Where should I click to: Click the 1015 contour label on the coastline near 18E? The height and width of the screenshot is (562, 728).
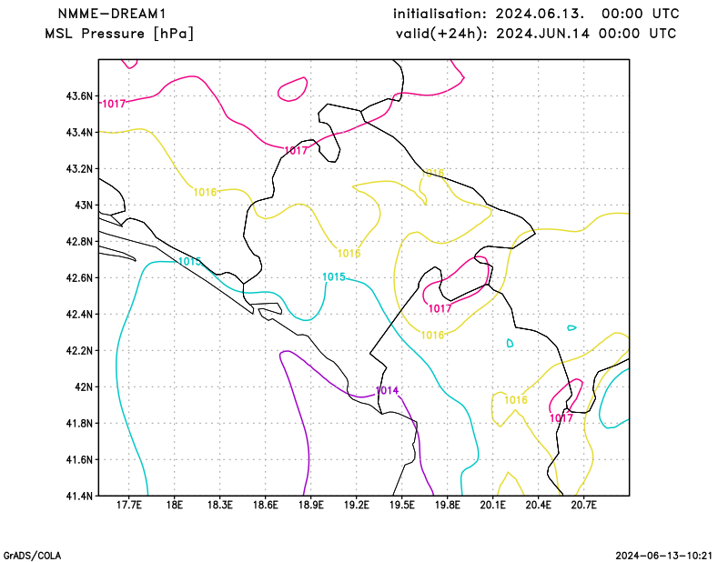[190, 262]
